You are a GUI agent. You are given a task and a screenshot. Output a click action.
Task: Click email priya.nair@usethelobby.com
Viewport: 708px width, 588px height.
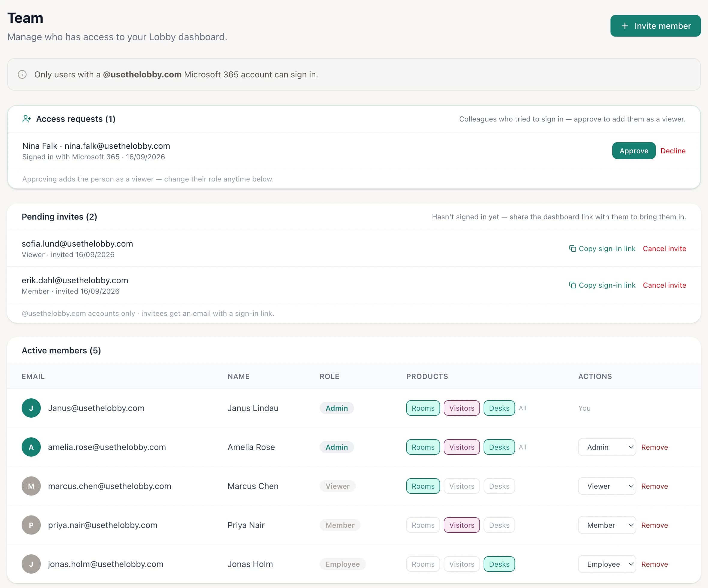(x=103, y=525)
